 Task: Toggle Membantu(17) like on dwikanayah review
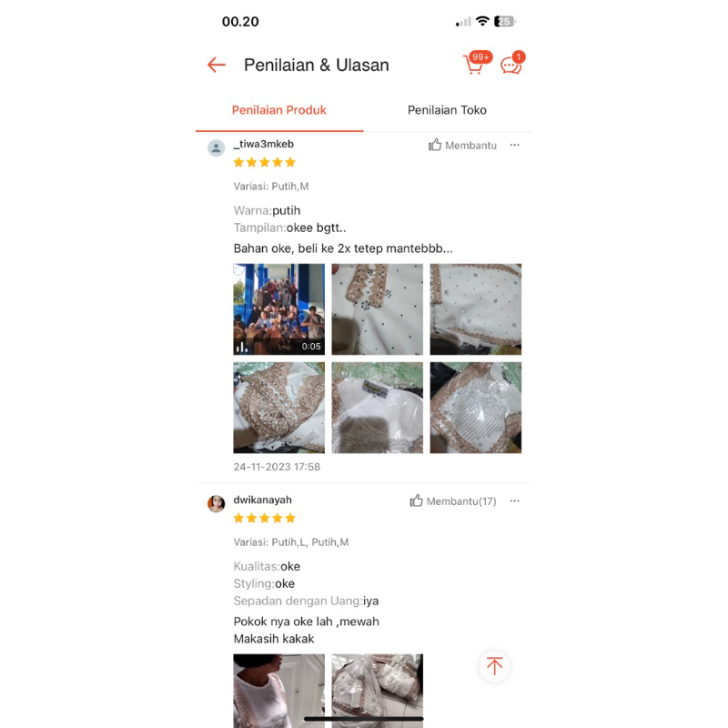[x=452, y=501]
